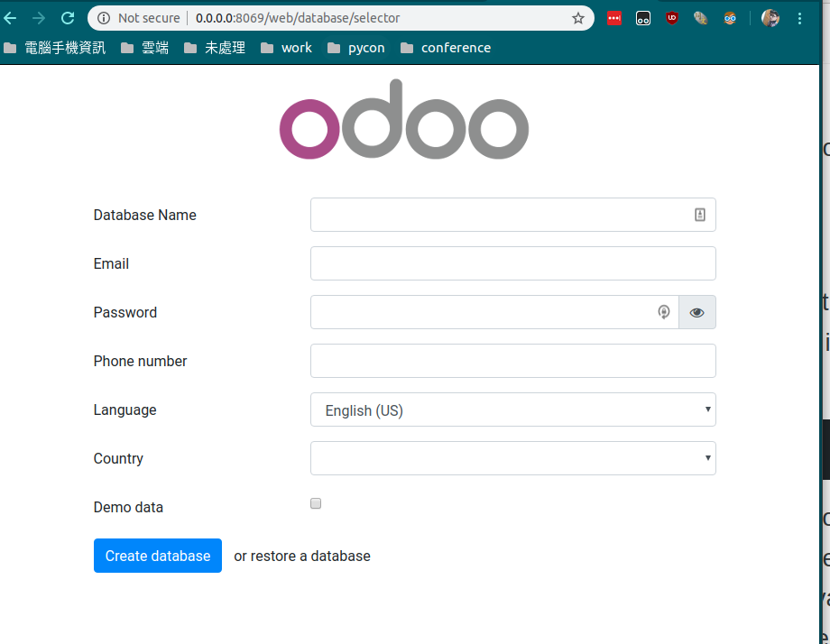Open the Language dropdown showing English (US)

pyautogui.click(x=513, y=409)
